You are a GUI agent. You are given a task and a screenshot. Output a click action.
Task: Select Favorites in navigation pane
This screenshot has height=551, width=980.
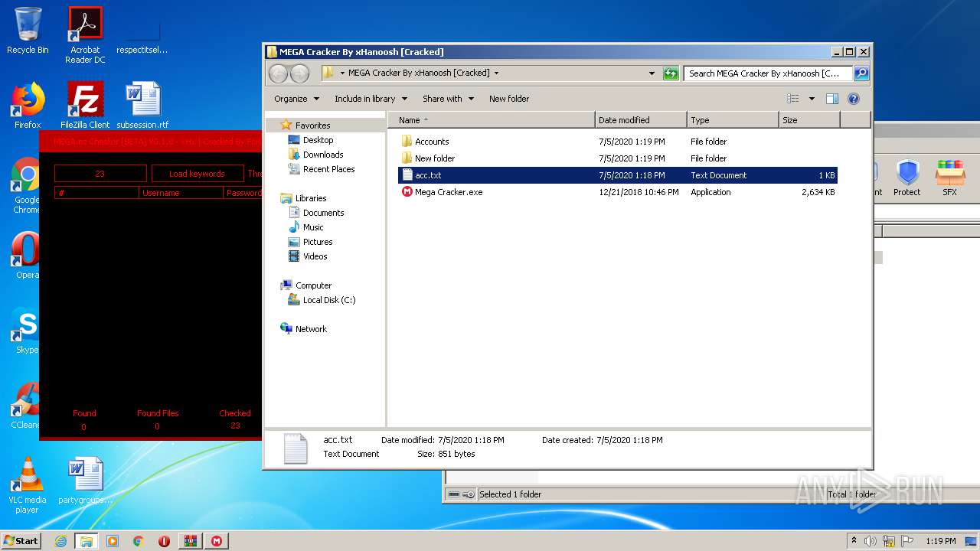click(x=313, y=126)
